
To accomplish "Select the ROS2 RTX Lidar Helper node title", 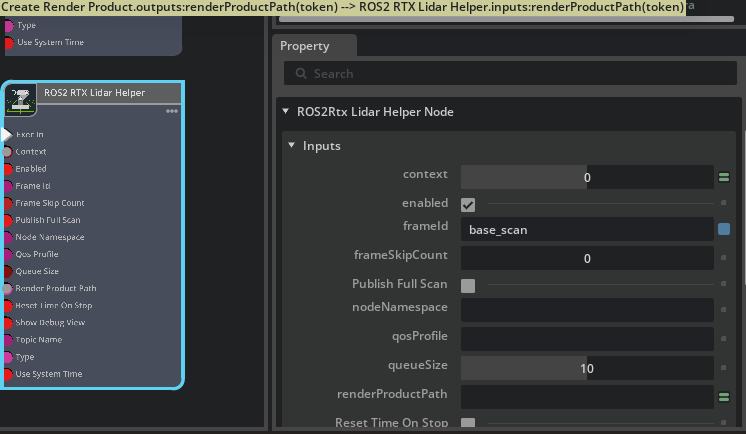I will click(95, 93).
